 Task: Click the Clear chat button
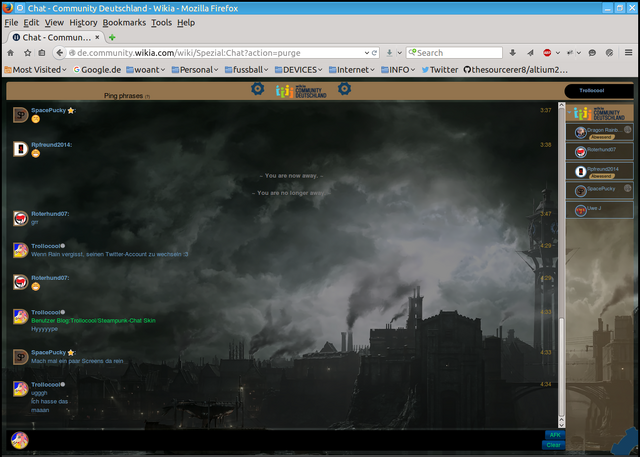(x=553, y=445)
